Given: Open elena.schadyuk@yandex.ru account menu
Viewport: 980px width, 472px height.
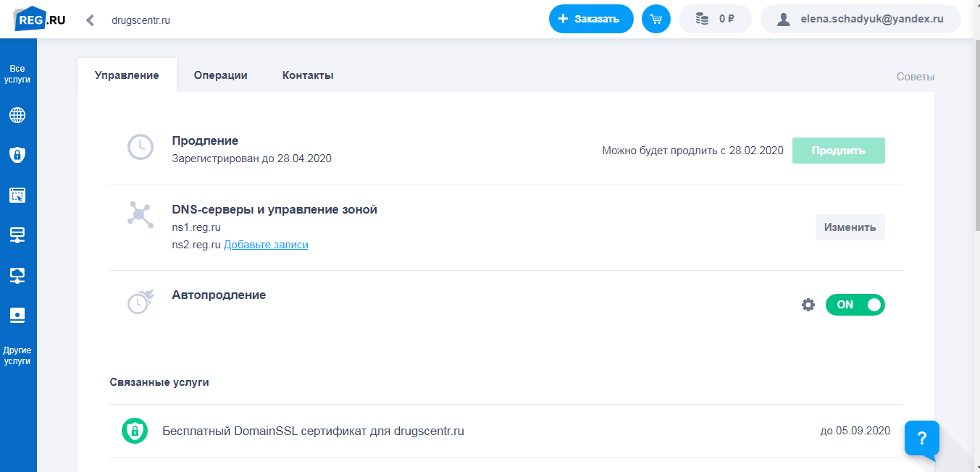Looking at the screenshot, I should point(860,19).
